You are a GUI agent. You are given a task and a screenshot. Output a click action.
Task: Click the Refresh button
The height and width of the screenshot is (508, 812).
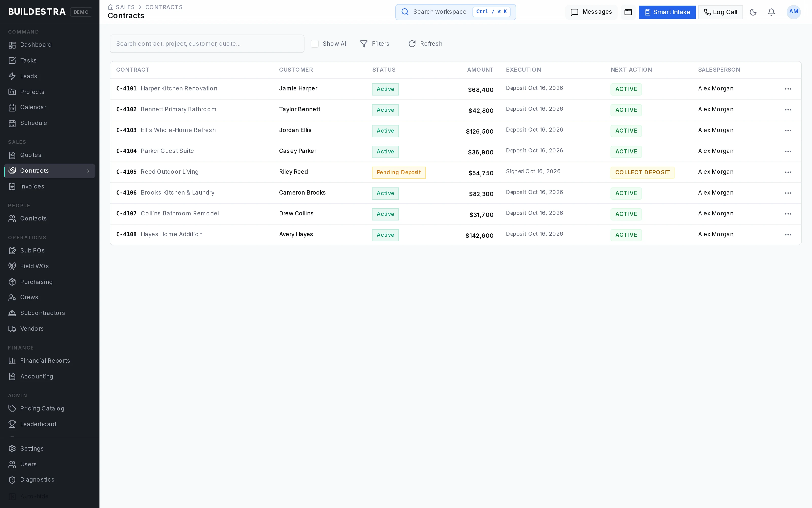(425, 44)
